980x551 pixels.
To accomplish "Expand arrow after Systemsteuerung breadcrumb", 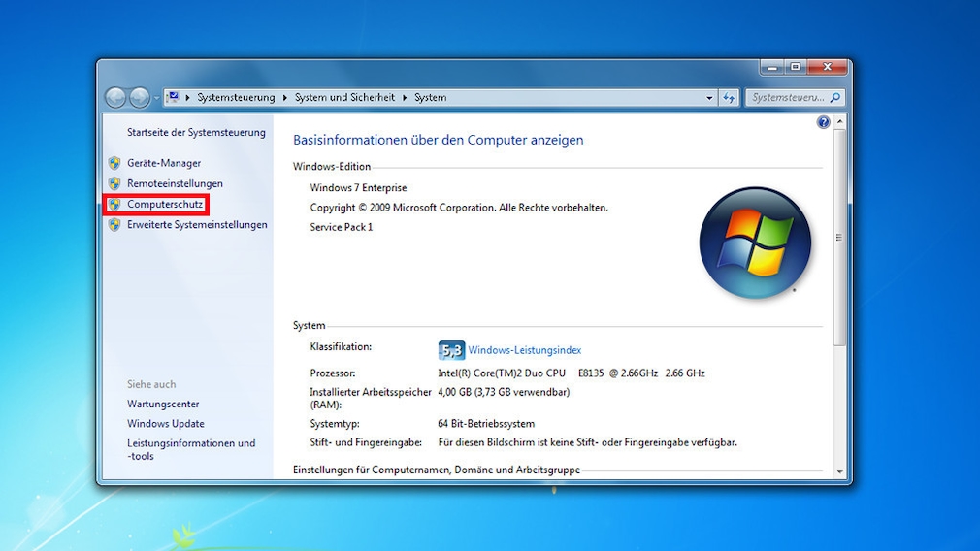I will [x=285, y=97].
